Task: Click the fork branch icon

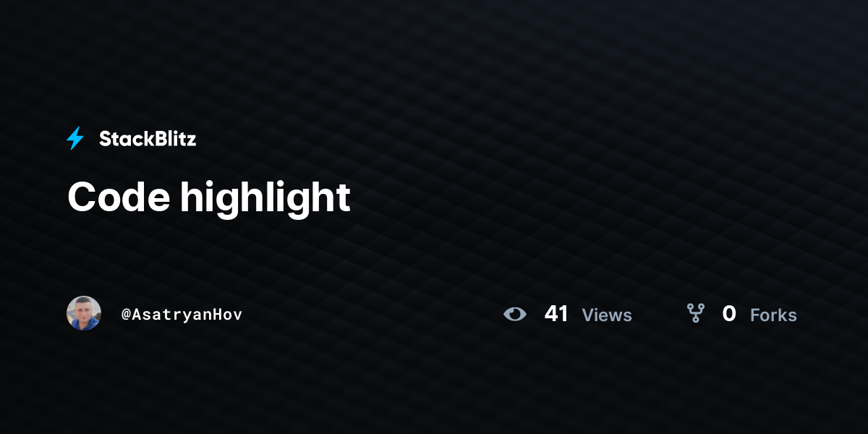Action: [x=696, y=313]
